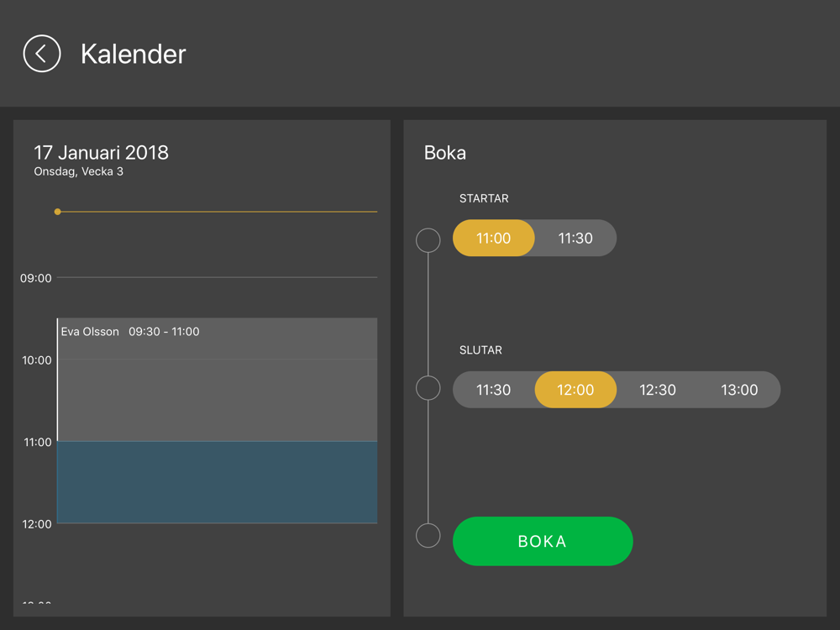Click the 17 Januari 2018 date heading
This screenshot has width=840, height=630.
click(101, 153)
